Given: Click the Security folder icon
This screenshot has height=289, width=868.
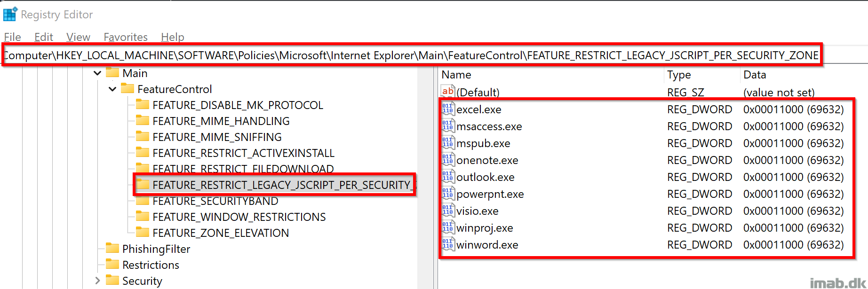Looking at the screenshot, I should pos(112,281).
